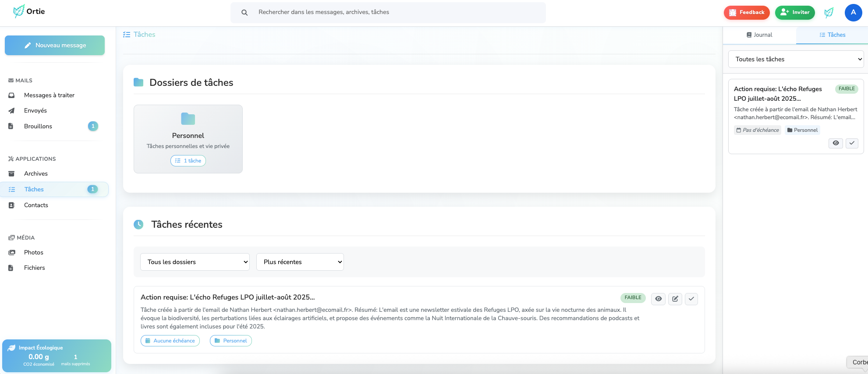Open Archives from the sidebar
Screen dimensions: 868x374
[36, 174]
